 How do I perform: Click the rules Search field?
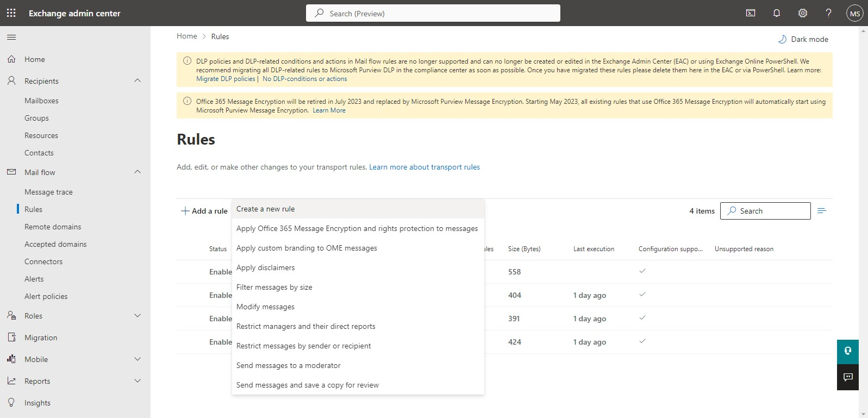tap(765, 211)
